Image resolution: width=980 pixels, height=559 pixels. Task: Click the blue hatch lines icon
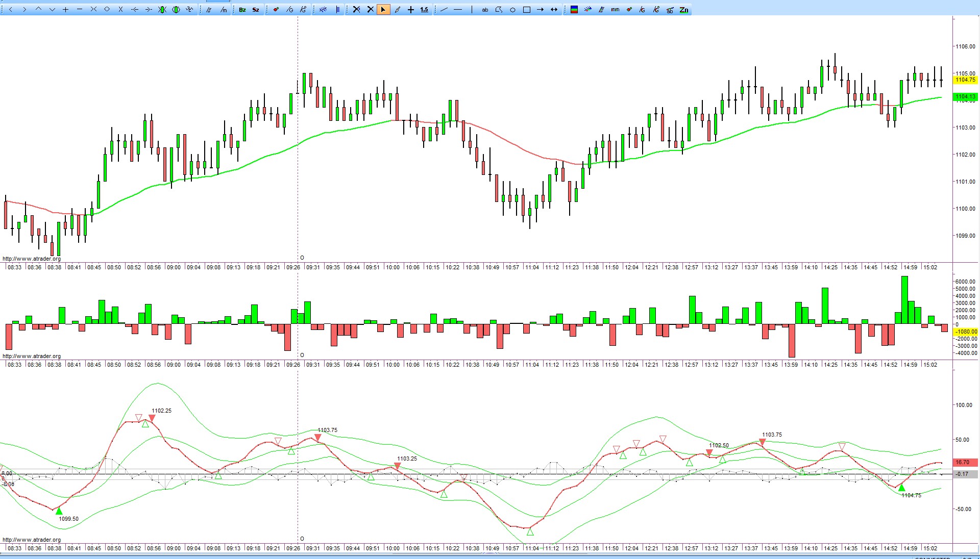(x=323, y=10)
